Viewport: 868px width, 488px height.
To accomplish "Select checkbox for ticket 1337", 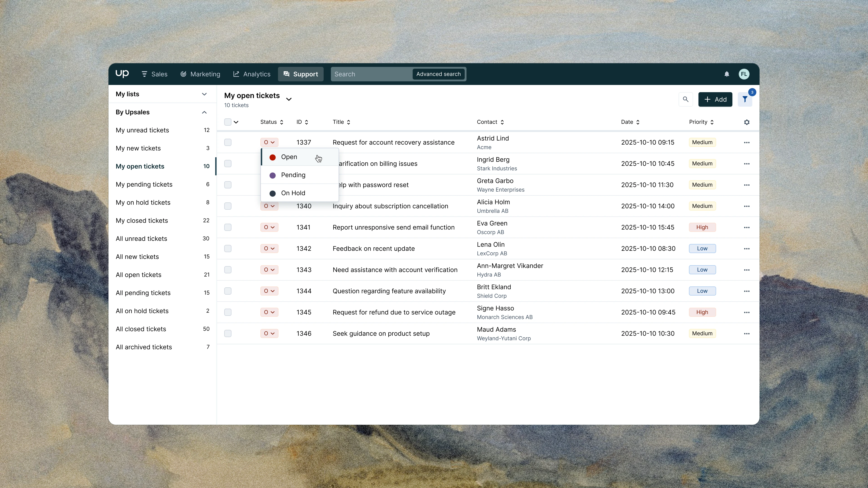I will coord(228,143).
